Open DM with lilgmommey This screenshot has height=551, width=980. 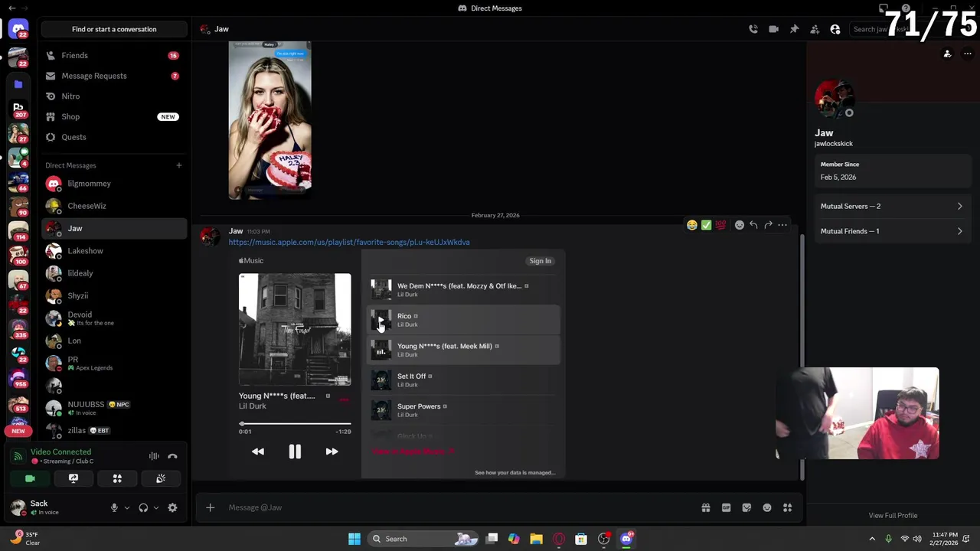point(114,184)
